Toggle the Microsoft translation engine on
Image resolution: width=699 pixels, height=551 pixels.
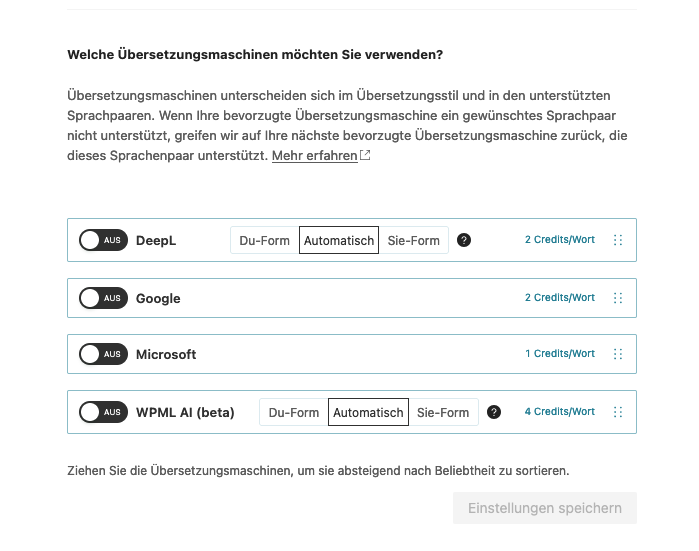[103, 354]
